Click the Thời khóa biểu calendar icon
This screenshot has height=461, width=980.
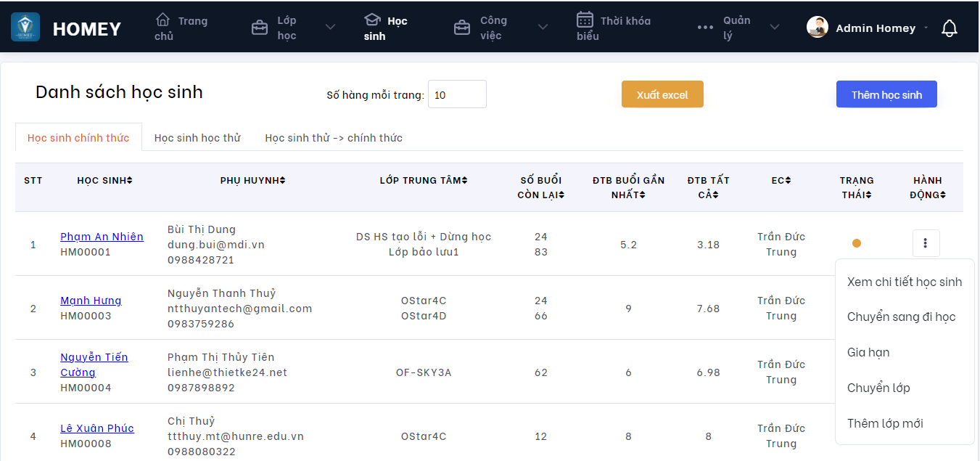tap(585, 20)
